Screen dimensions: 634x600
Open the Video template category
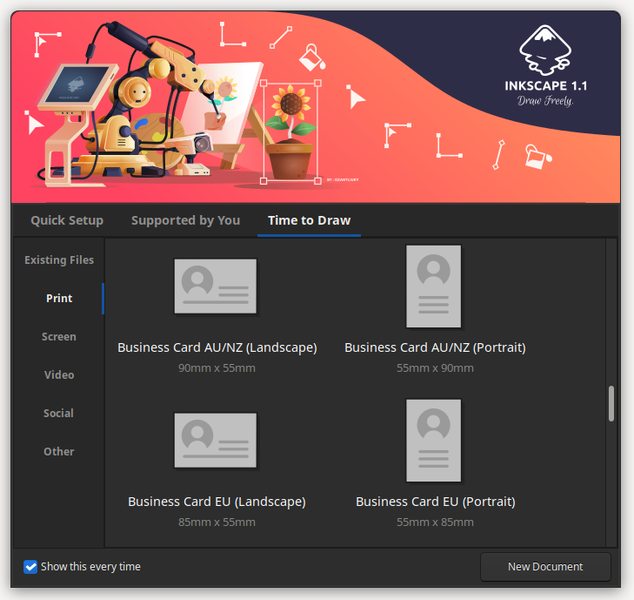(x=59, y=375)
